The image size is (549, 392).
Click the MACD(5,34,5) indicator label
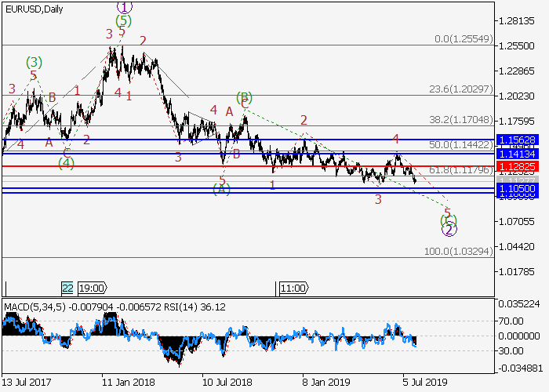click(33, 306)
